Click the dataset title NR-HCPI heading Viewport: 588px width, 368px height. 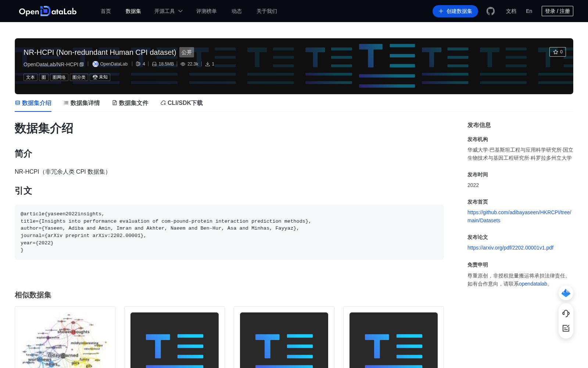[x=100, y=52]
